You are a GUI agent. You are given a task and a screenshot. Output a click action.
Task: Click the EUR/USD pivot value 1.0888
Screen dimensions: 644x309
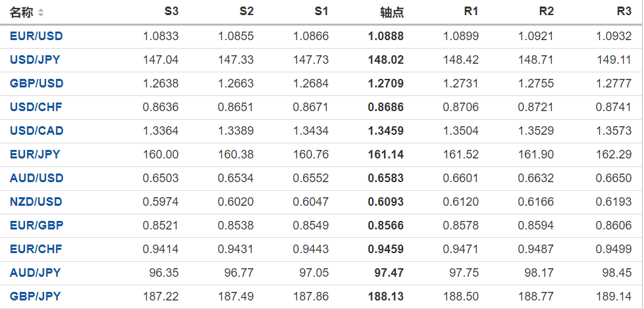[386, 36]
